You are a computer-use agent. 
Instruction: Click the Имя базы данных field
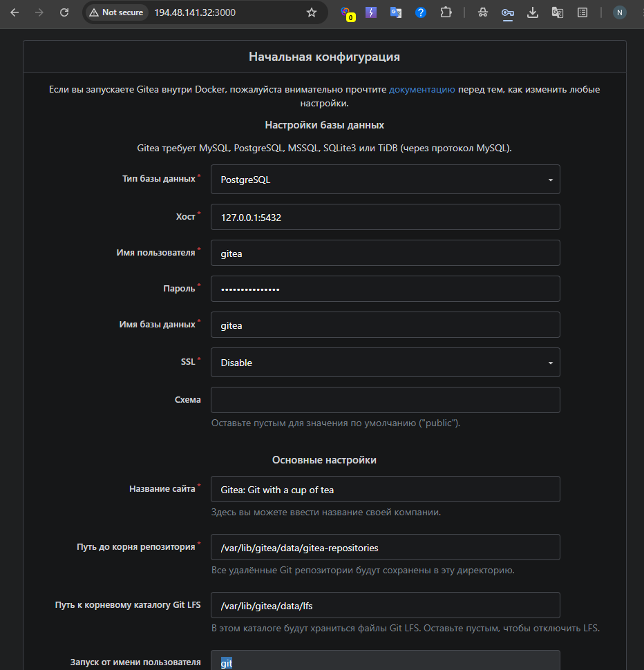pyautogui.click(x=386, y=325)
